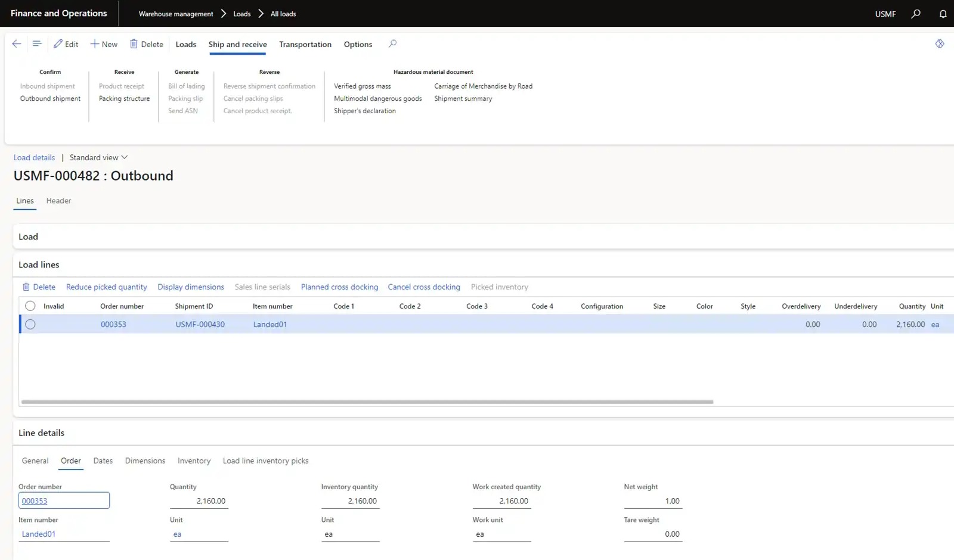954x560 pixels.
Task: Open the Header tab
Action: click(x=58, y=201)
